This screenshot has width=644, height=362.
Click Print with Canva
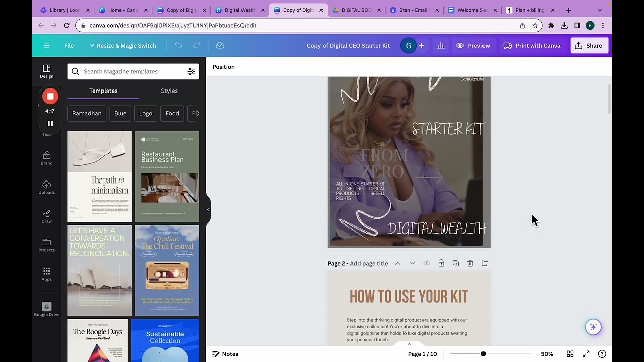[x=532, y=46]
